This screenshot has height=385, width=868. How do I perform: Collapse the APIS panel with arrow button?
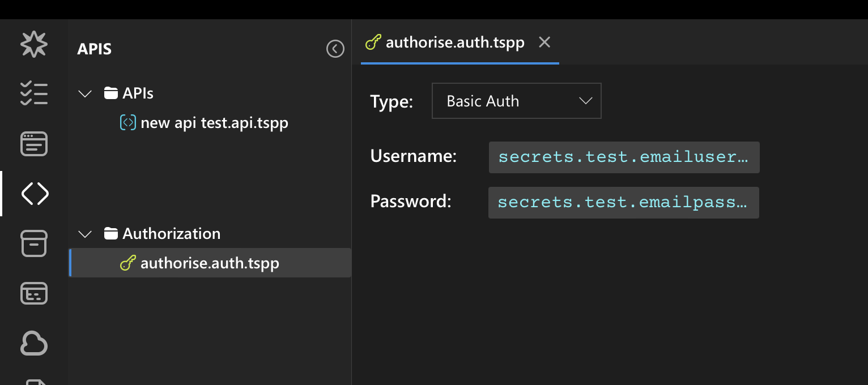pyautogui.click(x=335, y=49)
